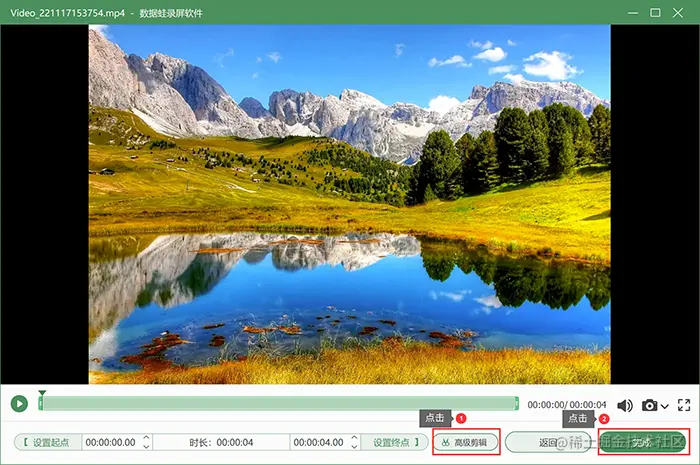This screenshot has width=700, height=465.
Task: Open 高级剪辑 advanced editing
Action: pos(465,442)
